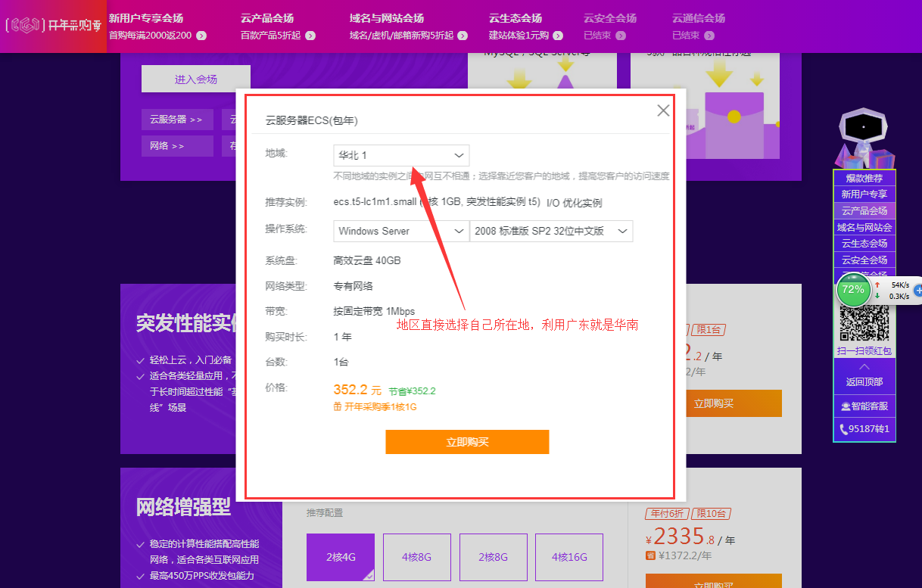Screen dimensions: 922x588
Task: Select 4核16G configuration option
Action: 569,558
